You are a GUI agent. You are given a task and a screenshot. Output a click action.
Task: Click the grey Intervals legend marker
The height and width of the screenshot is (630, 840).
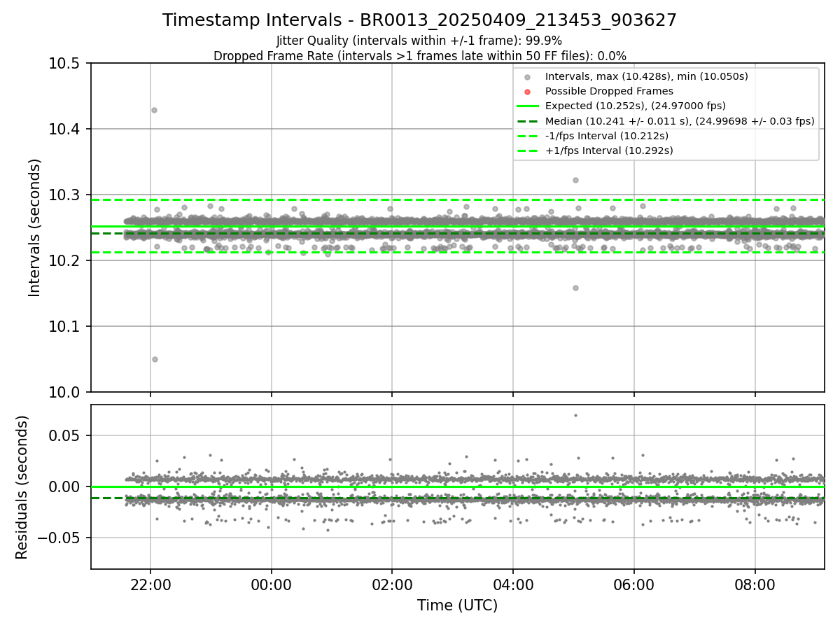coord(528,77)
